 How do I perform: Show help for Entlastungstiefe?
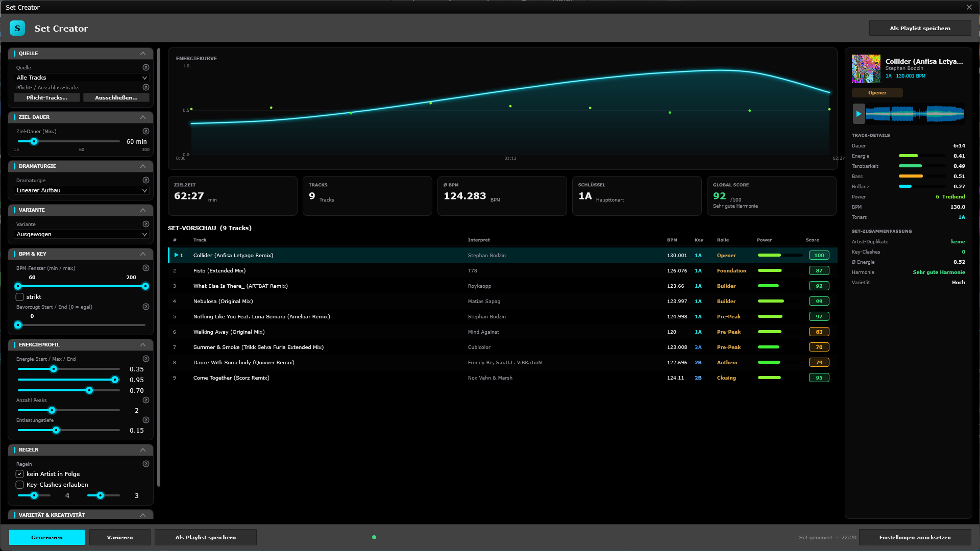tap(146, 420)
